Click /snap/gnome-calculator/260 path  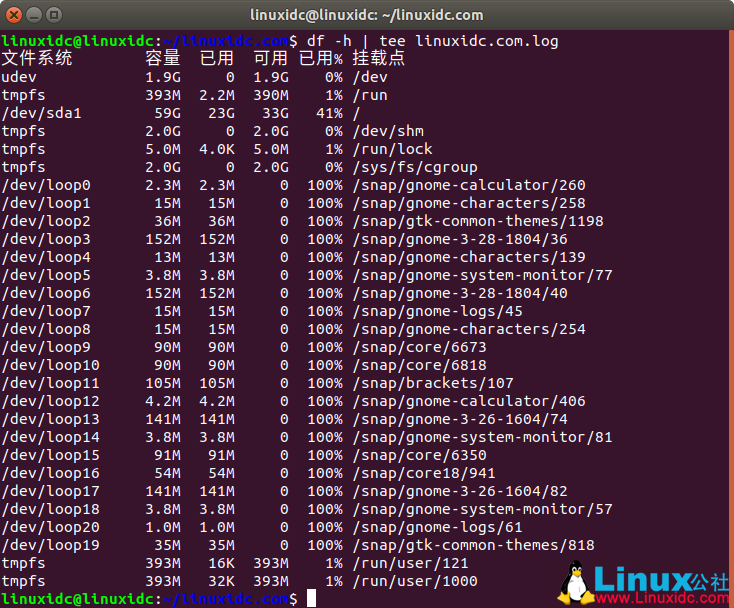tap(469, 185)
